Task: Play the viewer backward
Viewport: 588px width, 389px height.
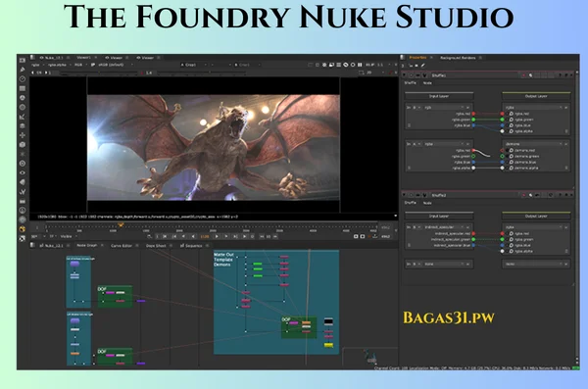Action: pyautogui.click(x=193, y=236)
